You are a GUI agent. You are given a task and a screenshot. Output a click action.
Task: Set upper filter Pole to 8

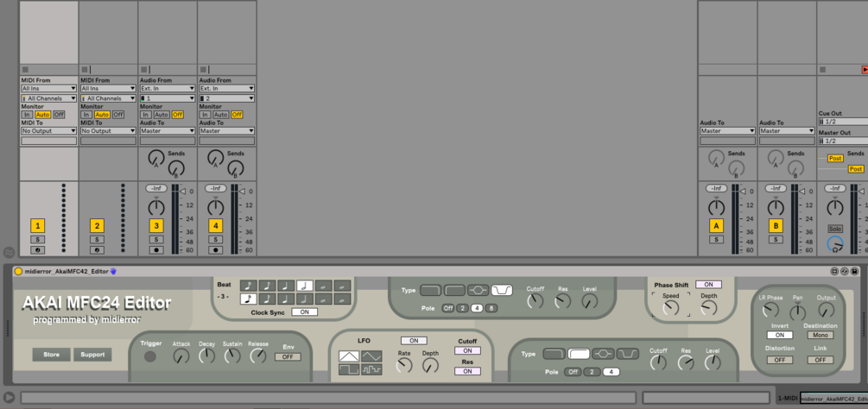(491, 308)
